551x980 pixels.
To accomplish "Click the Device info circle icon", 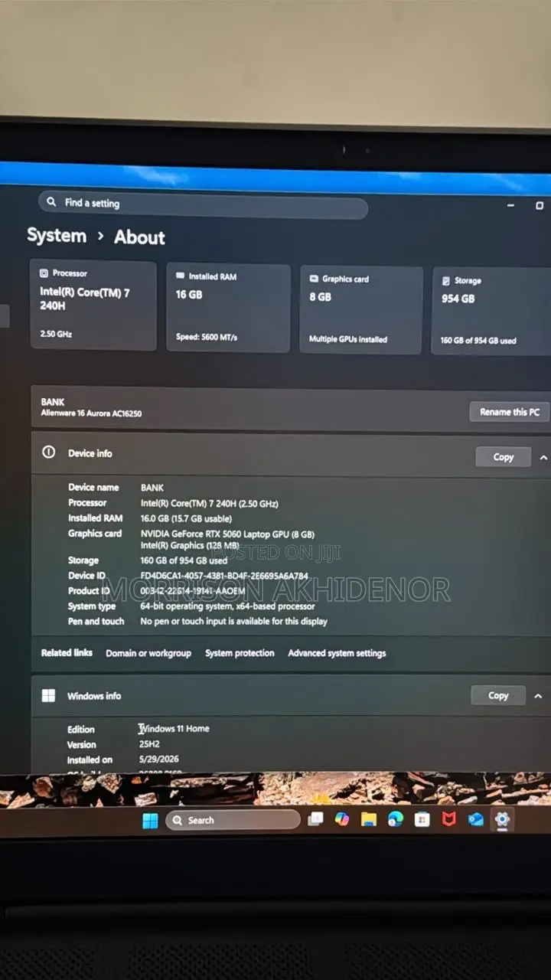I will tap(49, 452).
